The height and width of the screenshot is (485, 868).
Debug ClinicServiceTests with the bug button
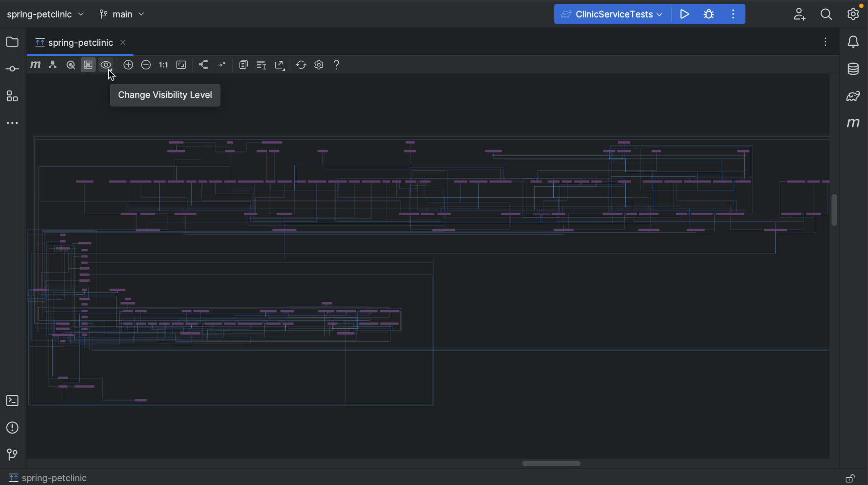click(709, 14)
